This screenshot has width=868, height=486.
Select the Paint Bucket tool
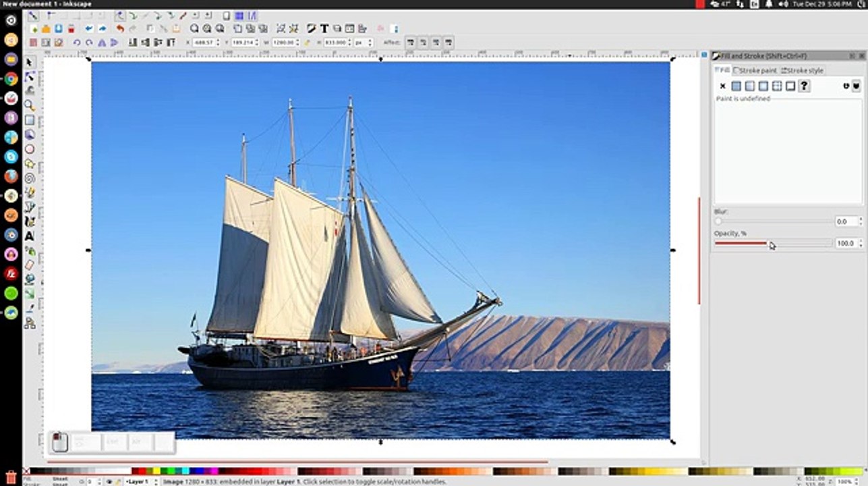[x=30, y=279]
